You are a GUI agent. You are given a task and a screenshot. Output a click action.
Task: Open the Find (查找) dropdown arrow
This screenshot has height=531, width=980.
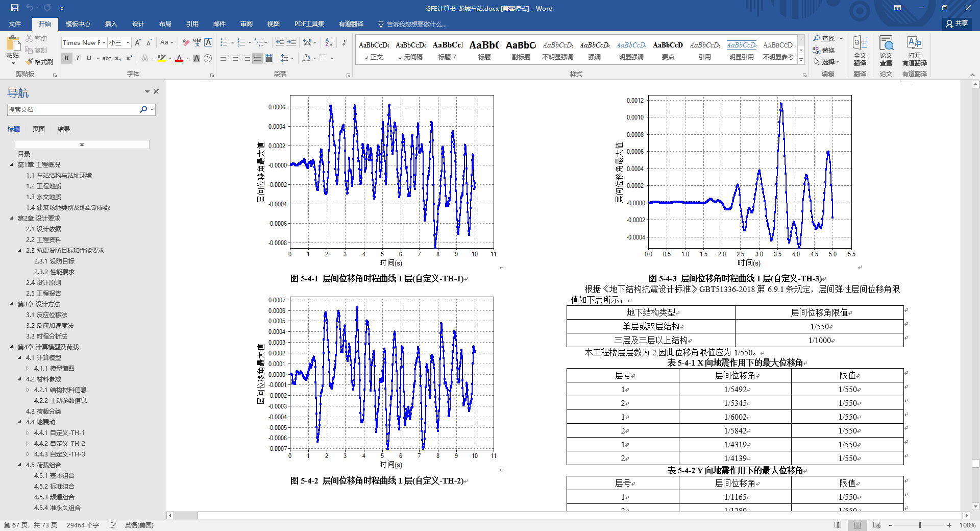pos(841,38)
